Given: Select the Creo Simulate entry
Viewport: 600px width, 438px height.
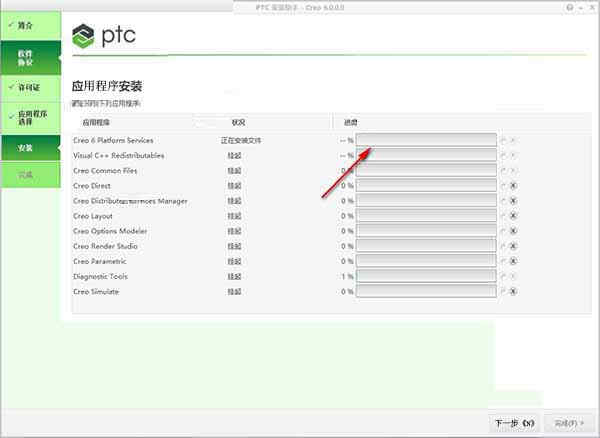Looking at the screenshot, I should click(x=96, y=291).
